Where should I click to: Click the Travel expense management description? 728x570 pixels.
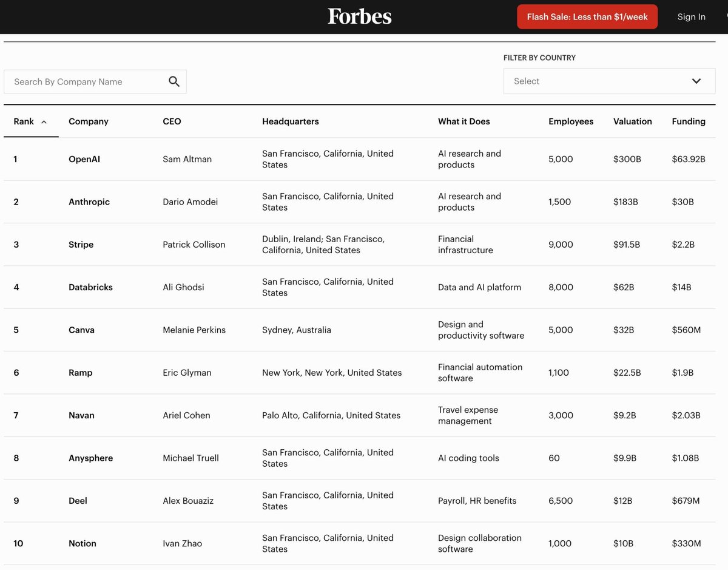[x=468, y=415]
